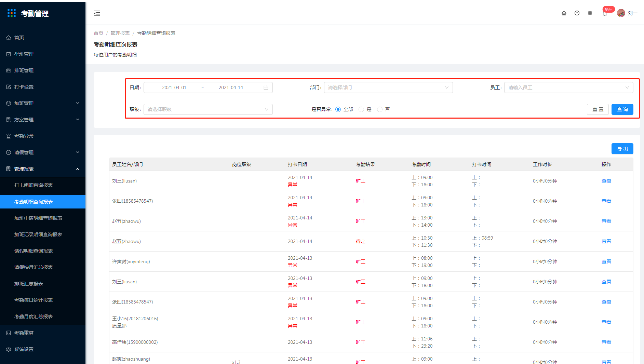Click employee name 许寅封(xuyinfeng)
644x364 pixels.
[x=131, y=261]
